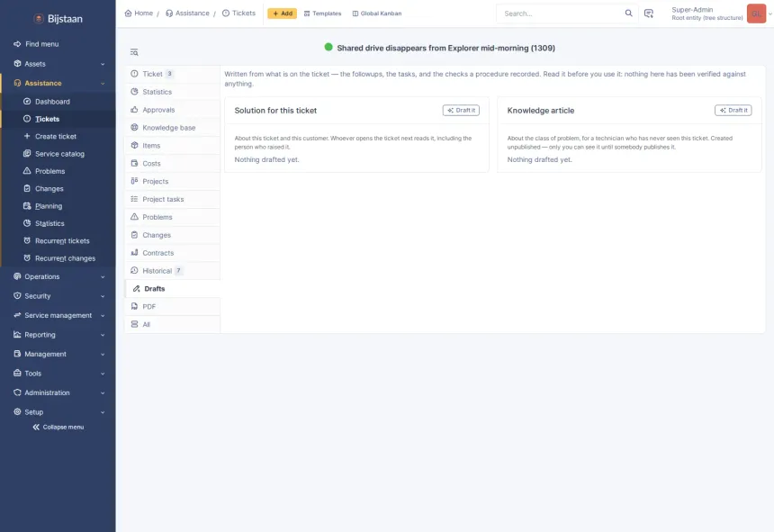774x532 pixels.
Task: Click the Service management arrows icon
Action: point(17,315)
